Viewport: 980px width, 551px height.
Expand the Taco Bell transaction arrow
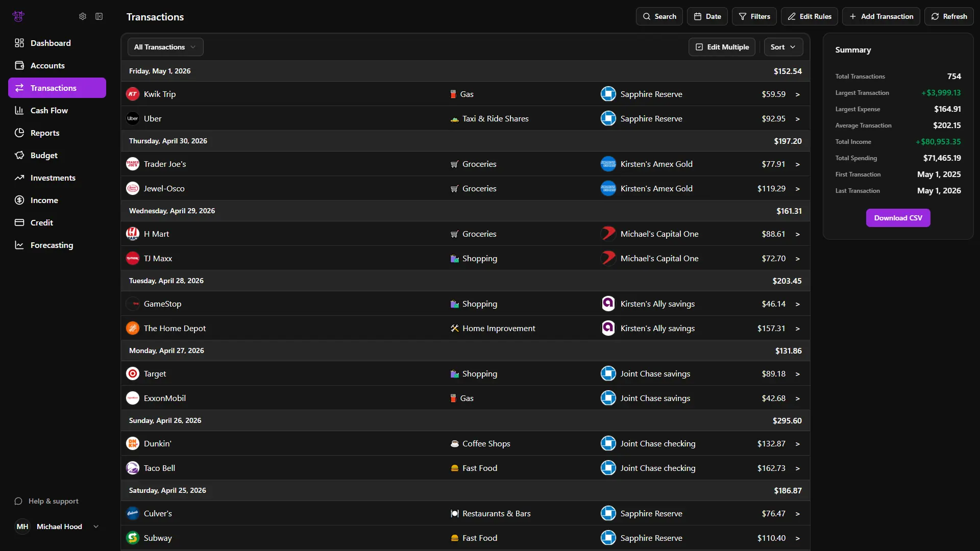click(x=797, y=468)
